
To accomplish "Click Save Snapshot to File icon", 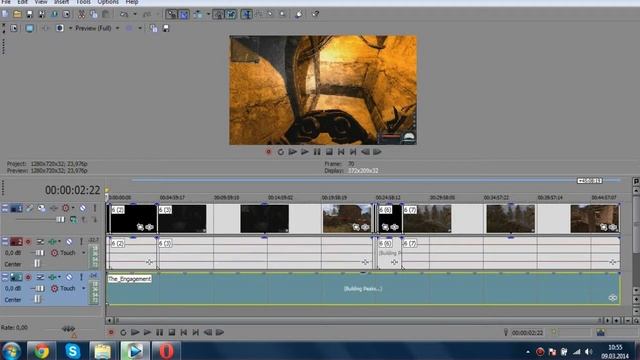I will coord(166,28).
